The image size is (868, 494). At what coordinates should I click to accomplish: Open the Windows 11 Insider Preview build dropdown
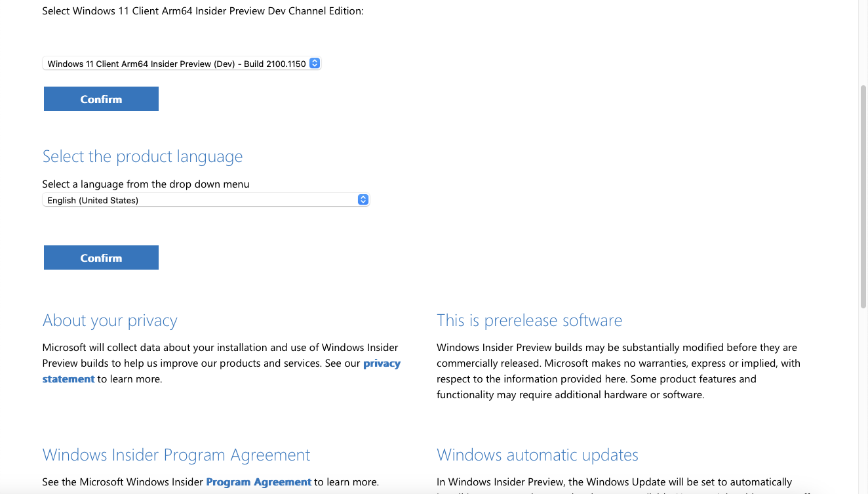pos(182,64)
